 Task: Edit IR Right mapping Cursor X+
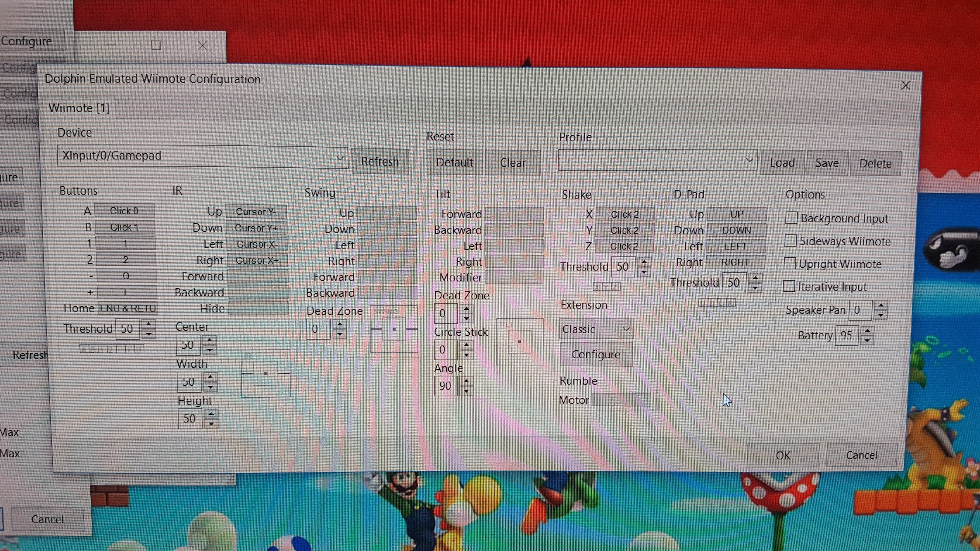pyautogui.click(x=257, y=261)
